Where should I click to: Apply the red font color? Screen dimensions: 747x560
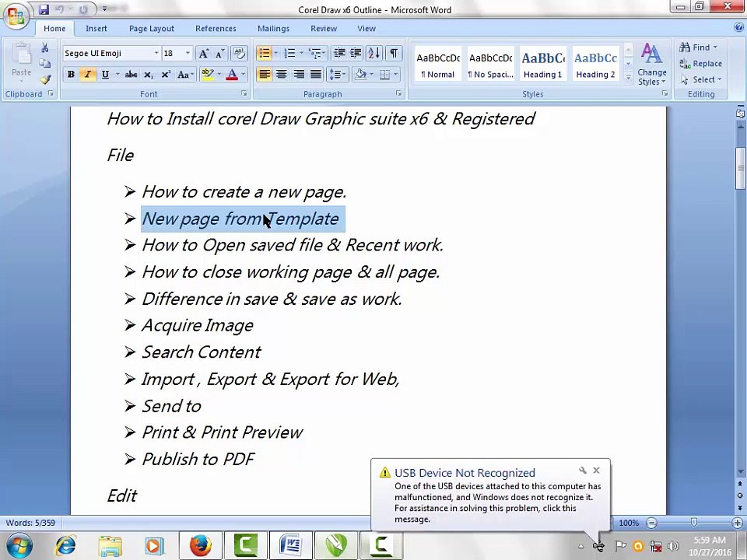[232, 75]
